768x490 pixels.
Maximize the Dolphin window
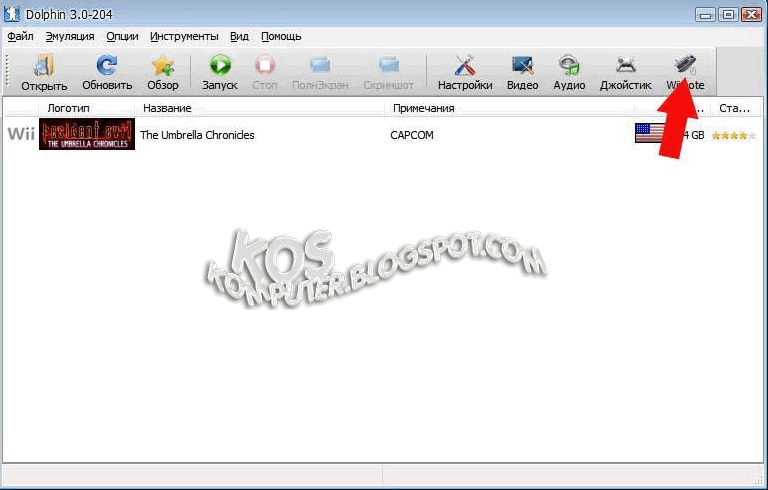coord(728,14)
